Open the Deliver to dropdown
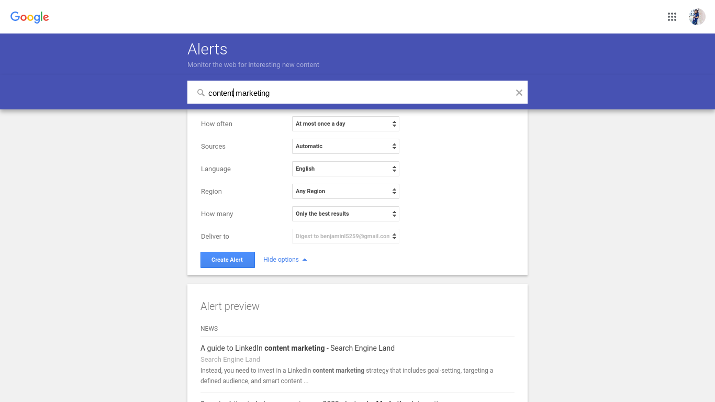 point(346,236)
